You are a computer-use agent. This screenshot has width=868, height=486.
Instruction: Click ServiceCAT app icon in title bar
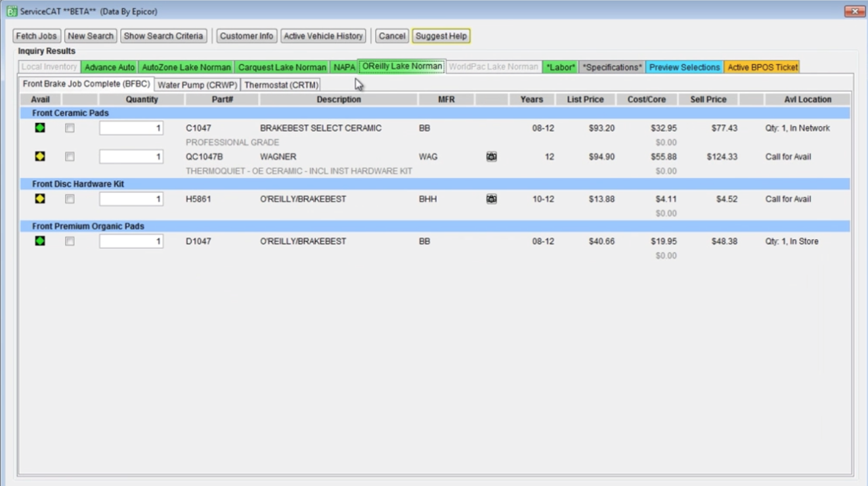point(12,11)
